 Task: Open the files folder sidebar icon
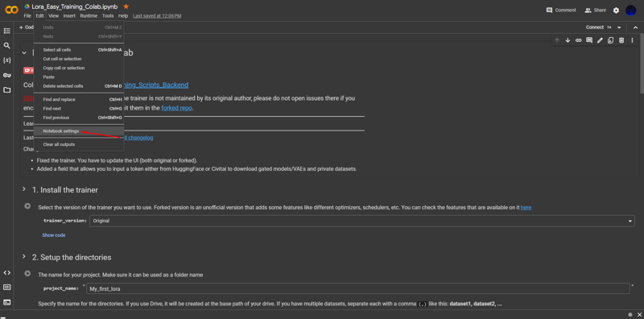7,90
